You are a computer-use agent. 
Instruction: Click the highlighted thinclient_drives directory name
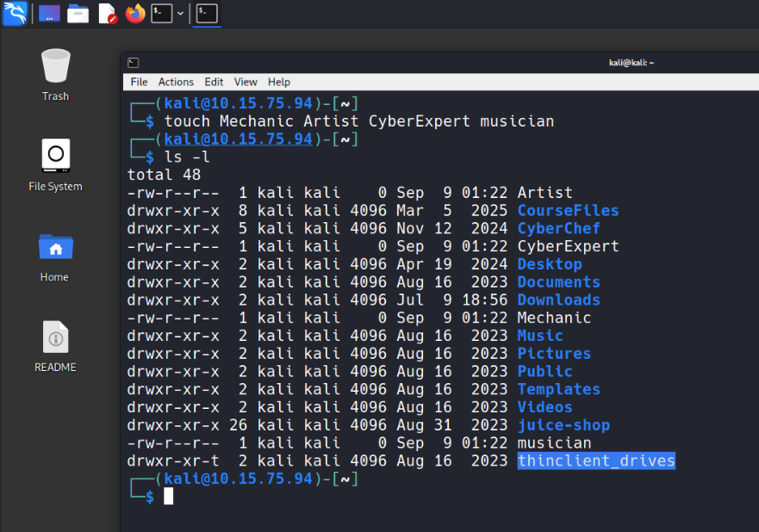click(x=596, y=461)
